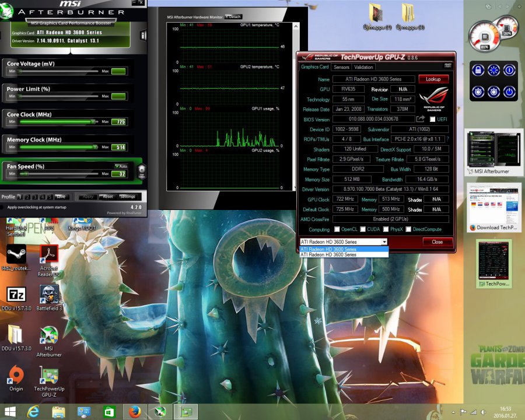Open Kingo ROOT desktop shortcut

[x=82, y=224]
